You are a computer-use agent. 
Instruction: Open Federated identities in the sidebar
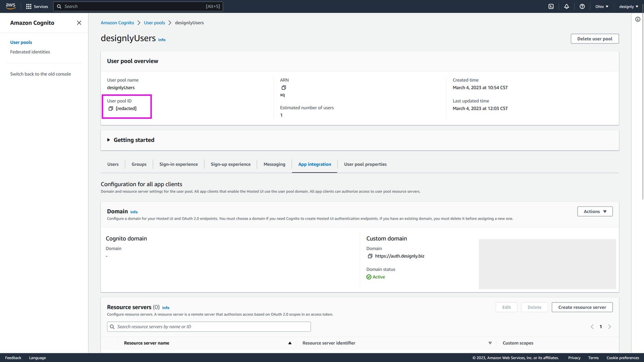[30, 51]
